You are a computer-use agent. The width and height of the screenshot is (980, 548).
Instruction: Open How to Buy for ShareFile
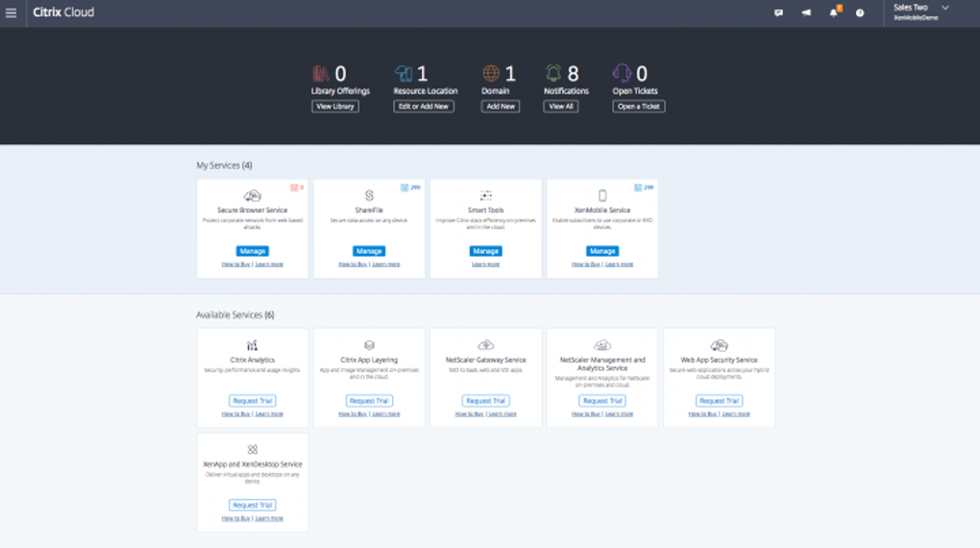coord(353,264)
